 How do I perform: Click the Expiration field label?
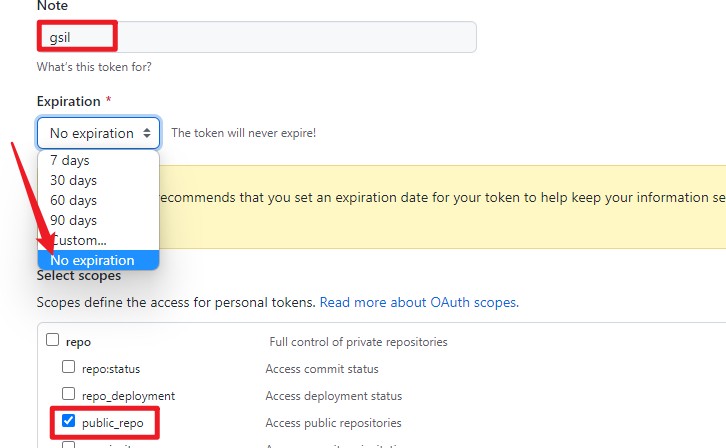(68, 101)
